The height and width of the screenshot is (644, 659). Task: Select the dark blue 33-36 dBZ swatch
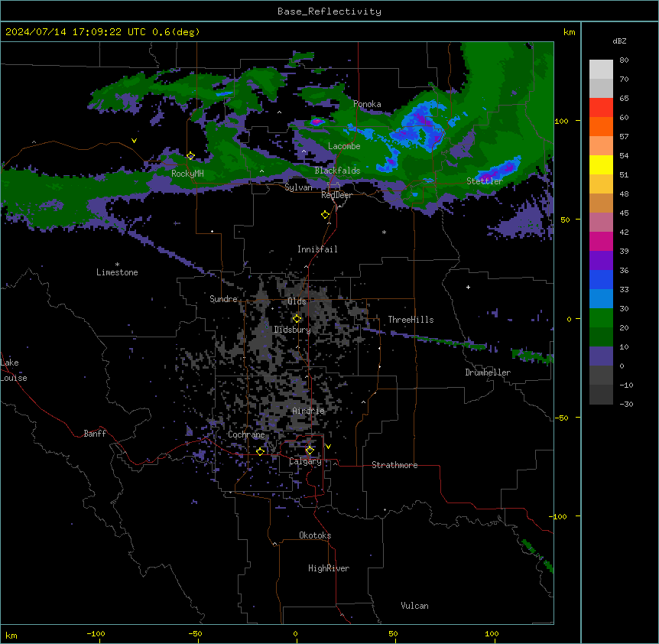point(601,279)
